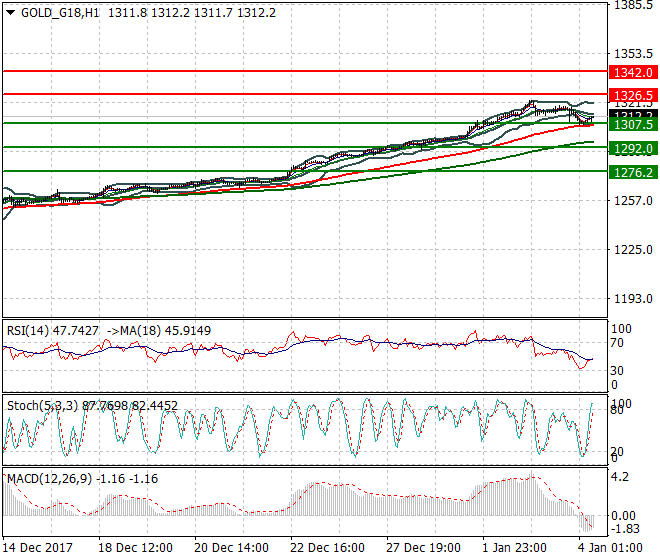Select the MACD(12,26,9) indicator label
The height and width of the screenshot is (560, 660).
point(49,479)
